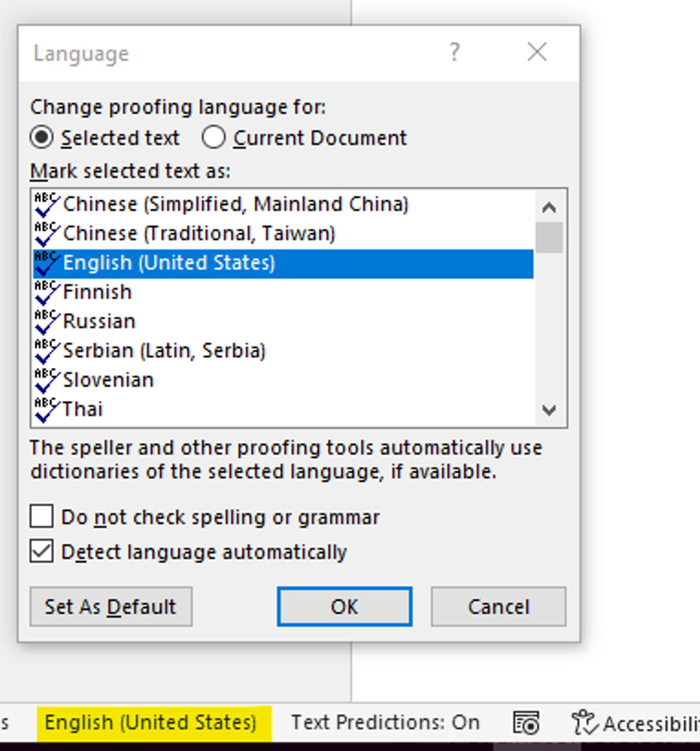Click the language list scrollbar thumb
The image size is (700, 751).
pyautogui.click(x=549, y=237)
